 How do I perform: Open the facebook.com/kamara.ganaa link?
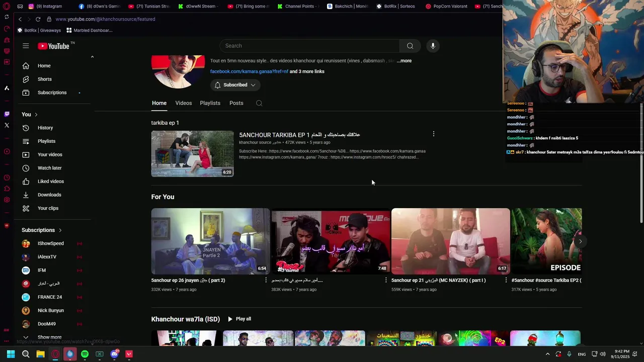250,71
